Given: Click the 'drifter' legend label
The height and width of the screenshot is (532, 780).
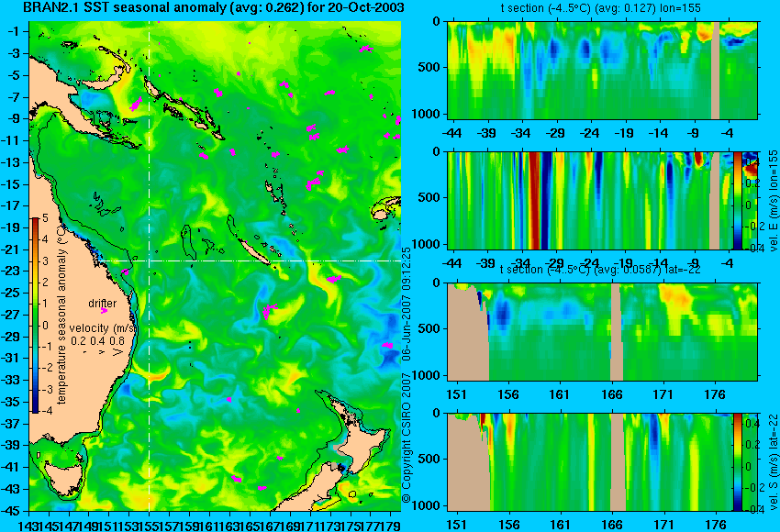Looking at the screenshot, I should coord(103,303).
